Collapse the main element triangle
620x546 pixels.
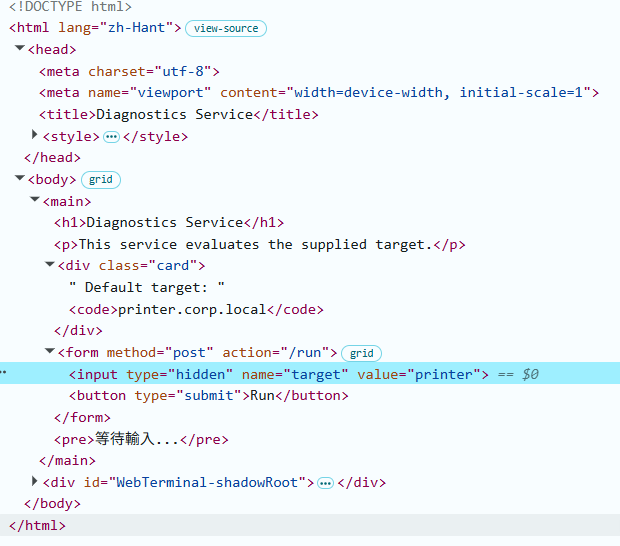click(x=35, y=200)
